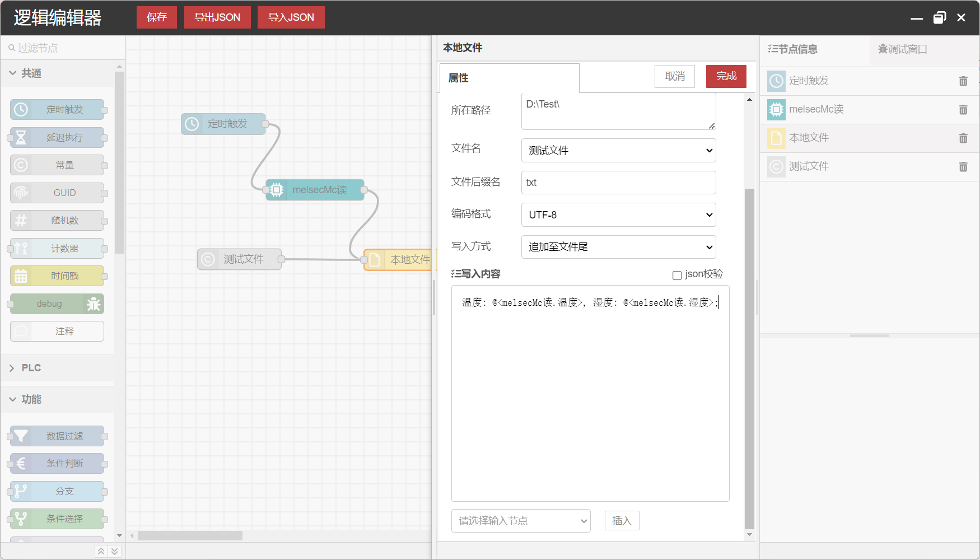Choose the debug bug node in palette
Image resolution: width=980 pixels, height=560 pixels.
point(57,304)
